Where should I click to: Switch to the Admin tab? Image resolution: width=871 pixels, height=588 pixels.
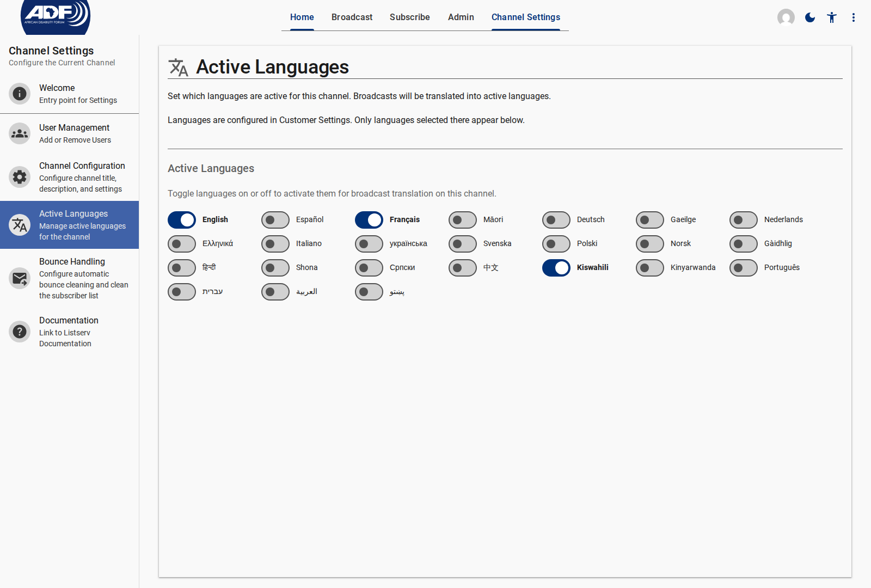461,17
